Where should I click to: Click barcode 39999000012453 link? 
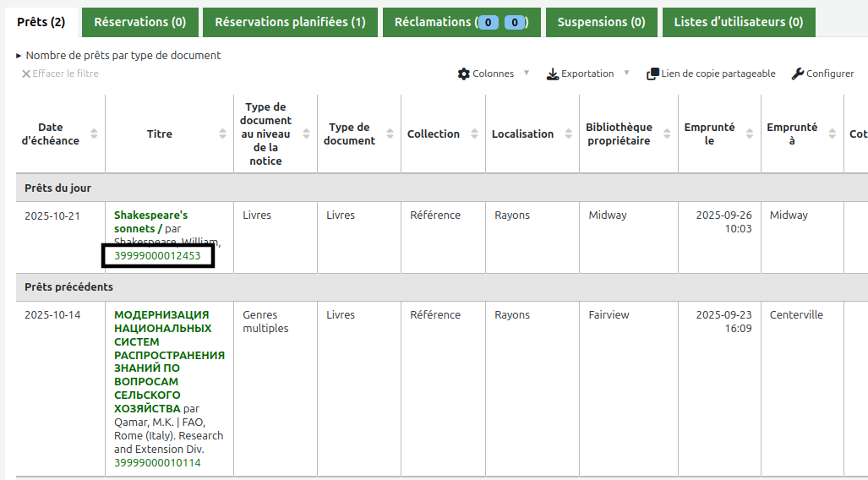point(157,256)
